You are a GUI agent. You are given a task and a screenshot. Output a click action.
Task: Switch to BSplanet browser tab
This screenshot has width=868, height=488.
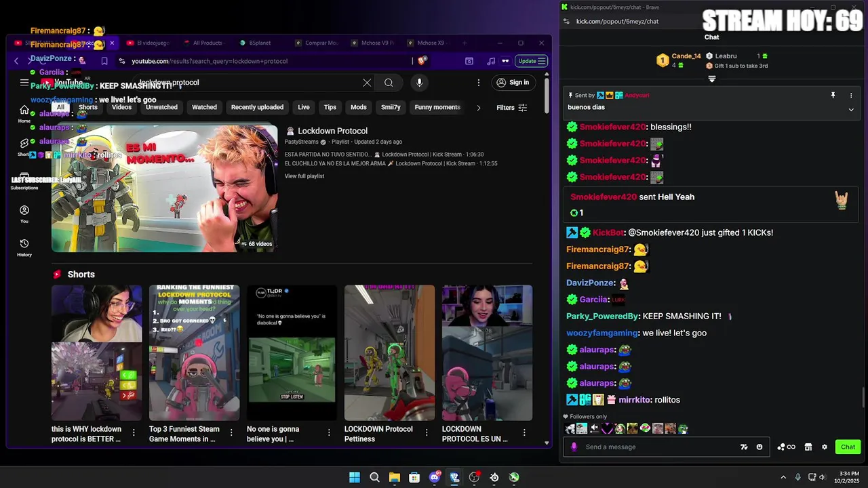pyautogui.click(x=259, y=43)
